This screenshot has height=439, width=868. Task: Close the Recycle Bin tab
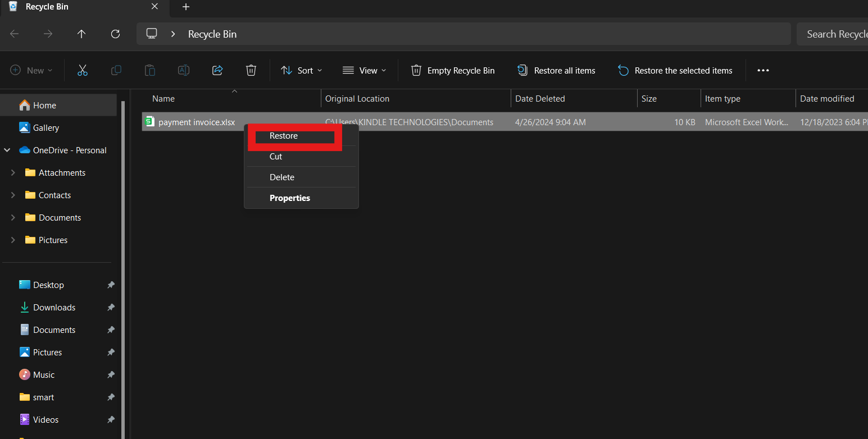(154, 7)
